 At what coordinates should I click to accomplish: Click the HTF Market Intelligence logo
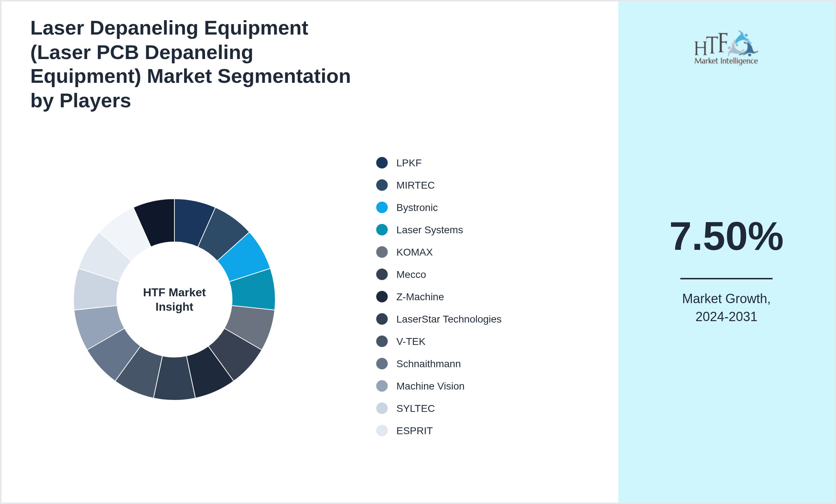pos(726,48)
